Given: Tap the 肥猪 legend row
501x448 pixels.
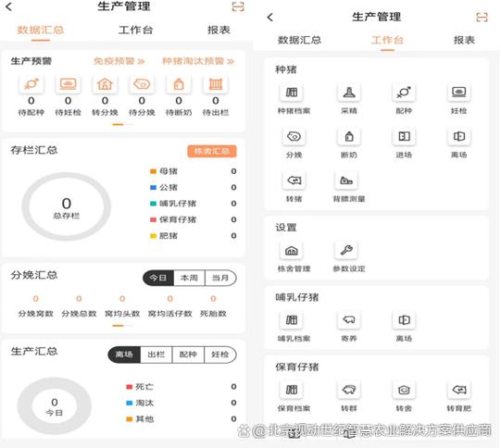Looking at the screenshot, I should click(x=194, y=236).
